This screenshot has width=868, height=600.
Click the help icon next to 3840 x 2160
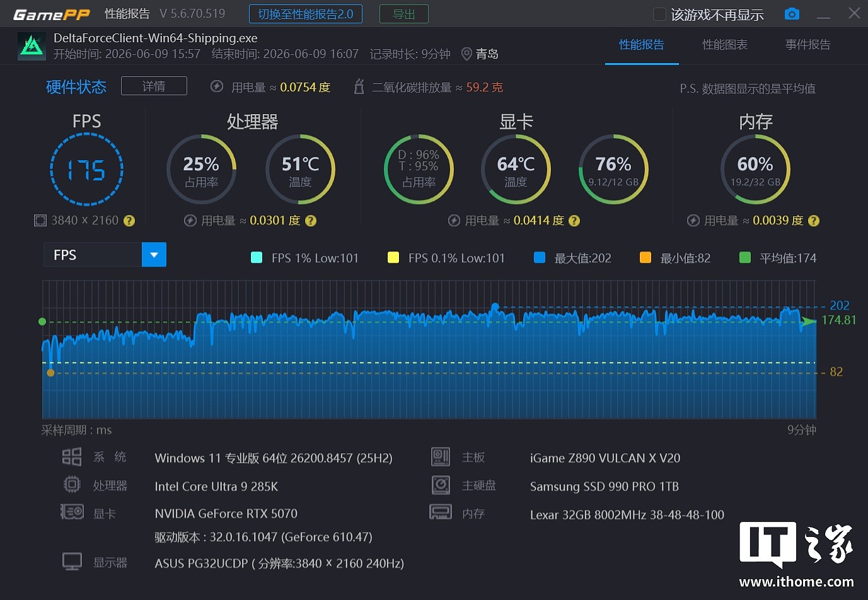(x=129, y=221)
